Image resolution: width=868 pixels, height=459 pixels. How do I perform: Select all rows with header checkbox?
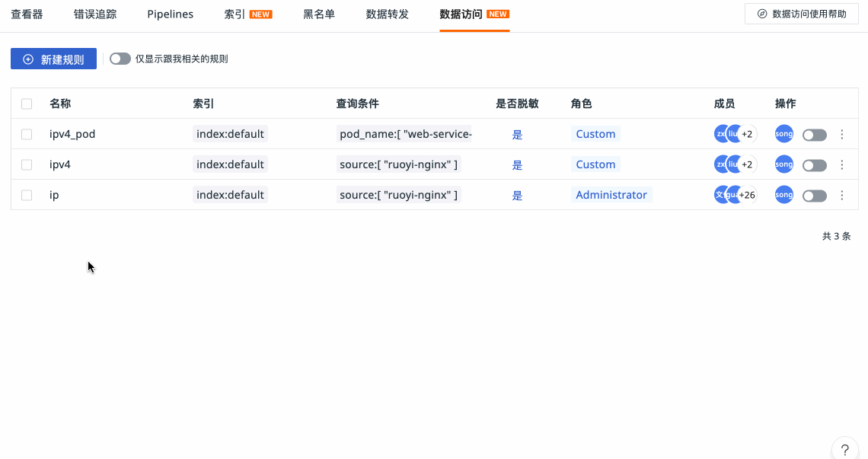coord(27,104)
